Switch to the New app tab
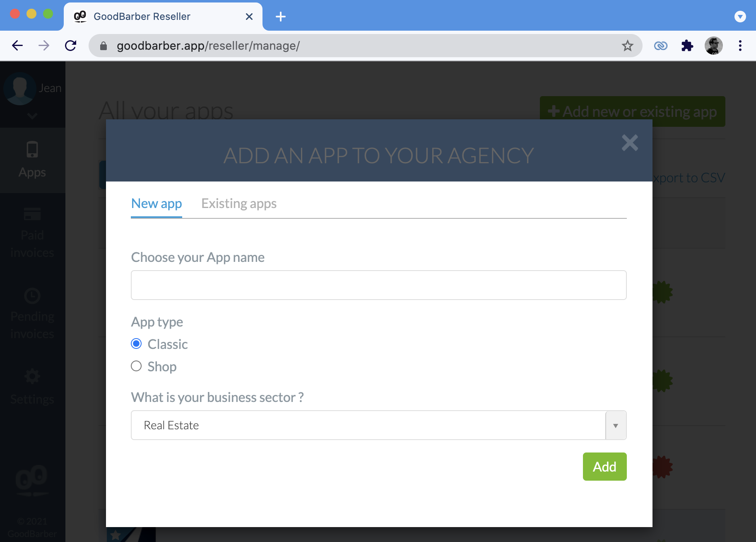The height and width of the screenshot is (542, 756). (156, 203)
